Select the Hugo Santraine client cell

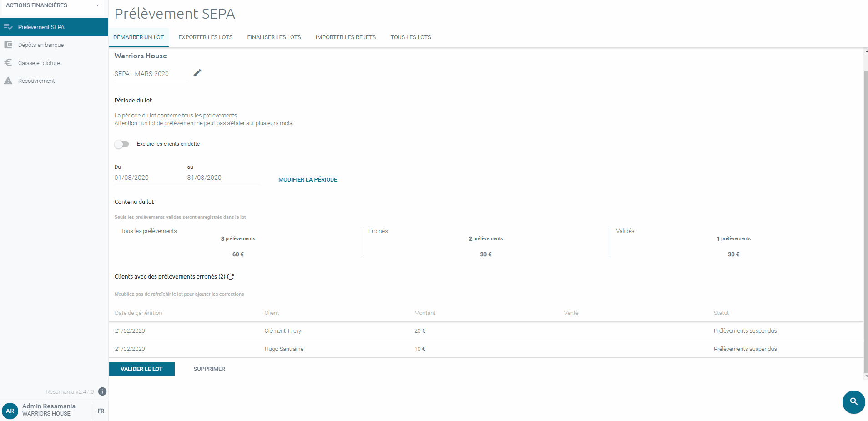pyautogui.click(x=284, y=349)
